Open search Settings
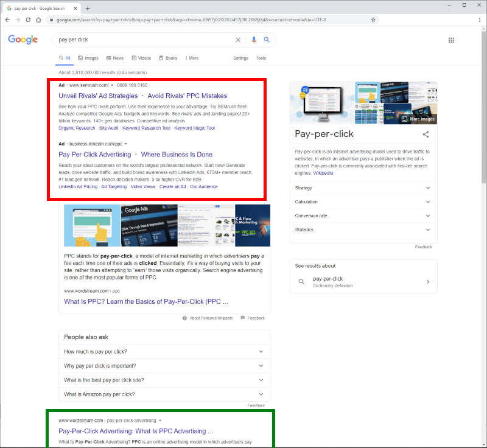 [240, 58]
